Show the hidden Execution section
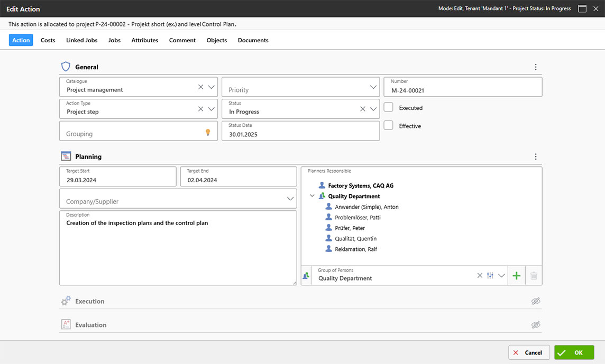Screen dimensions: 605x364 tap(536, 301)
